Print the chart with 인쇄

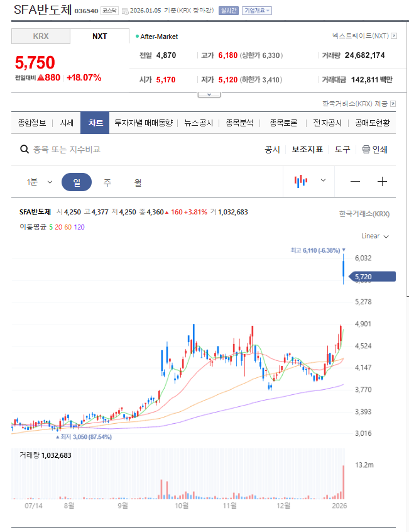click(375, 150)
